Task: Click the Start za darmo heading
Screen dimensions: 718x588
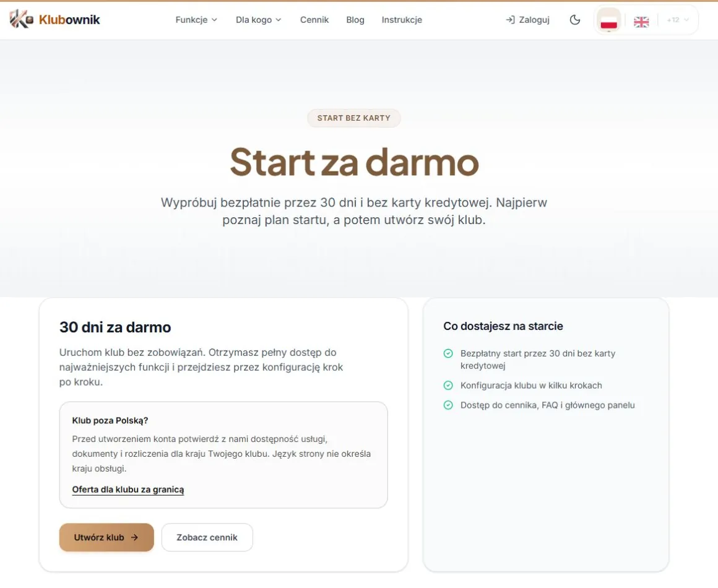Action: [354, 162]
